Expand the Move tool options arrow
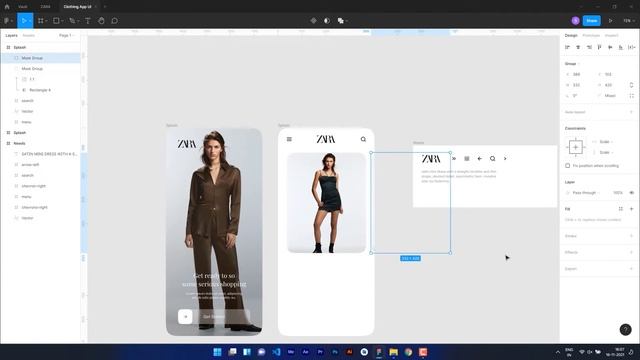This screenshot has width=640, height=360. (30, 21)
